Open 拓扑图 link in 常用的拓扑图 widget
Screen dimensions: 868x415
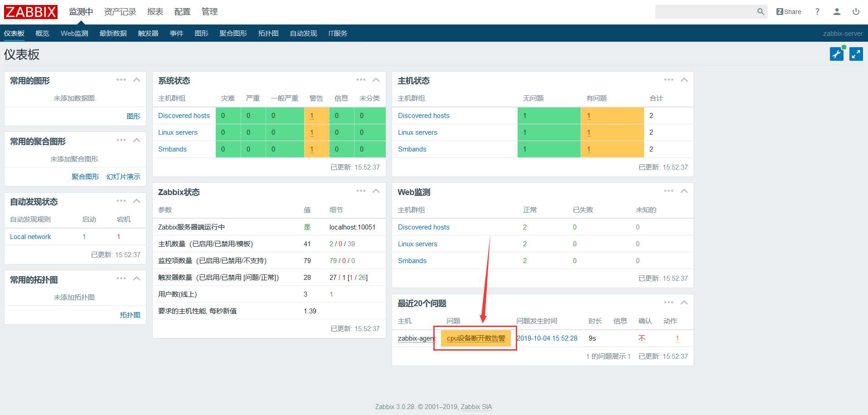[130, 315]
